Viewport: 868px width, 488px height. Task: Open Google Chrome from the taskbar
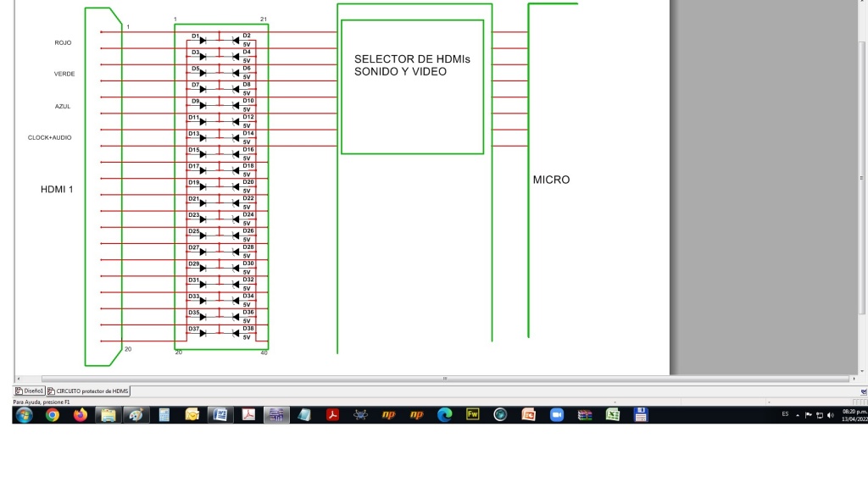coord(53,415)
